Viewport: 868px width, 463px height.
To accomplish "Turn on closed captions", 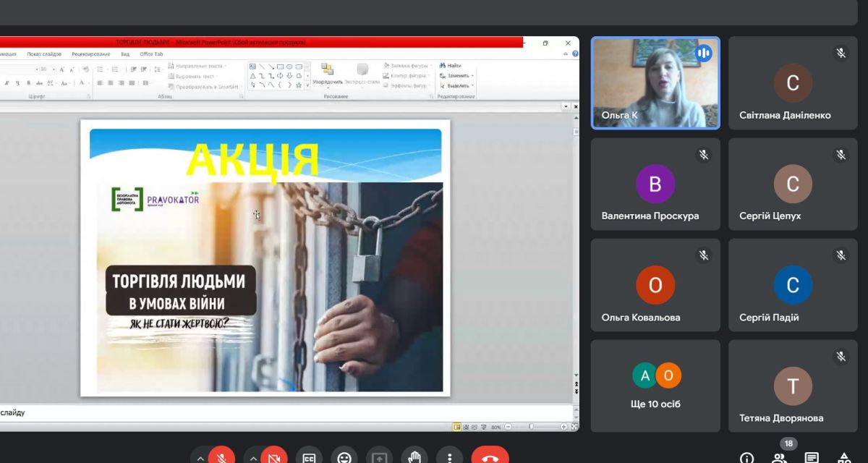I will point(309,457).
